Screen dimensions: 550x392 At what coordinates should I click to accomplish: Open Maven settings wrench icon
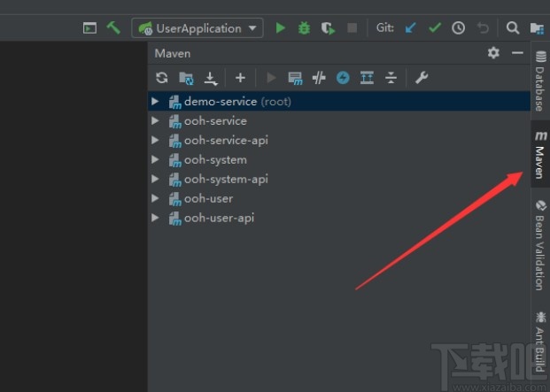[x=422, y=77]
